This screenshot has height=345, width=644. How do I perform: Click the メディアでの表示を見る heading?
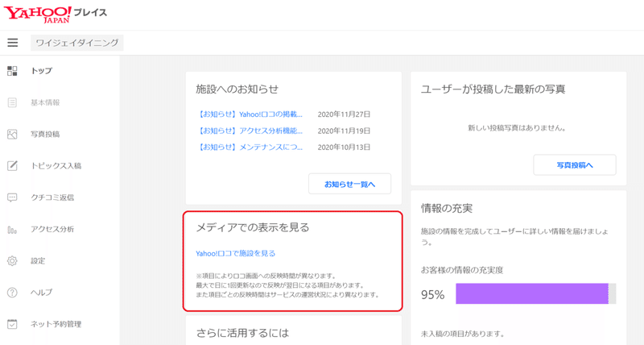(253, 227)
